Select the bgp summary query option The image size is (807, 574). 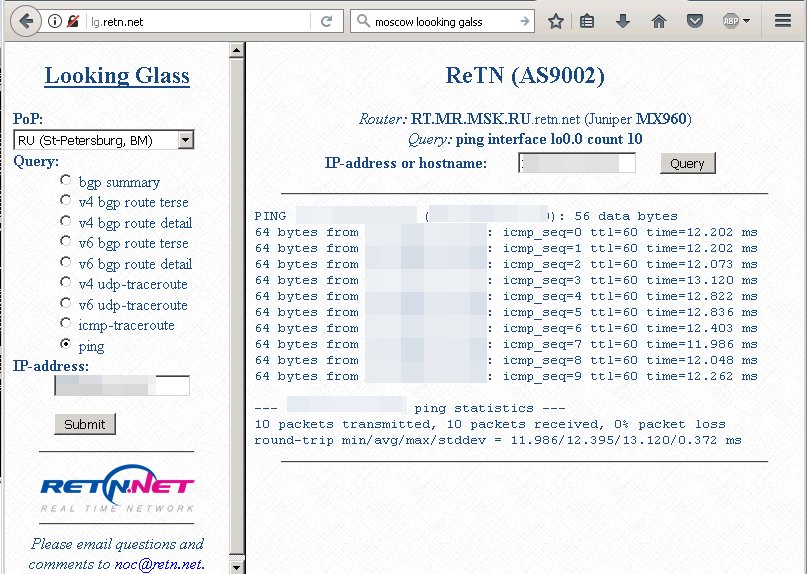(x=65, y=180)
